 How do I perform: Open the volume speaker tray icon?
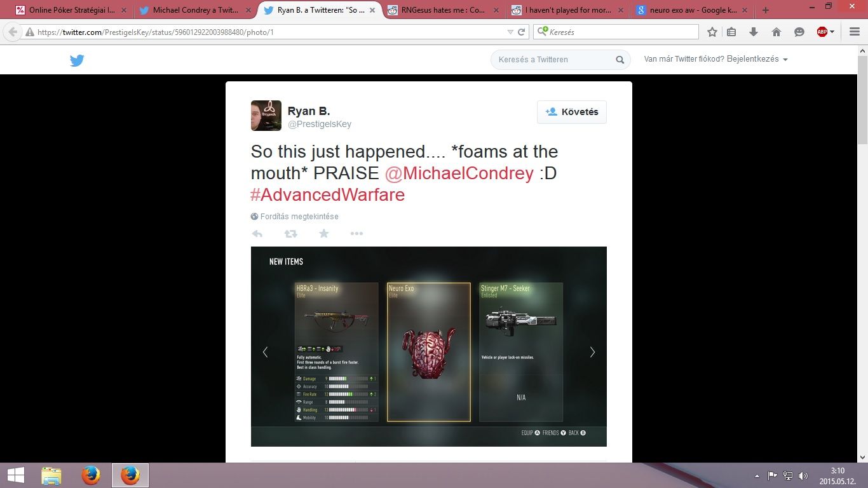[803, 475]
